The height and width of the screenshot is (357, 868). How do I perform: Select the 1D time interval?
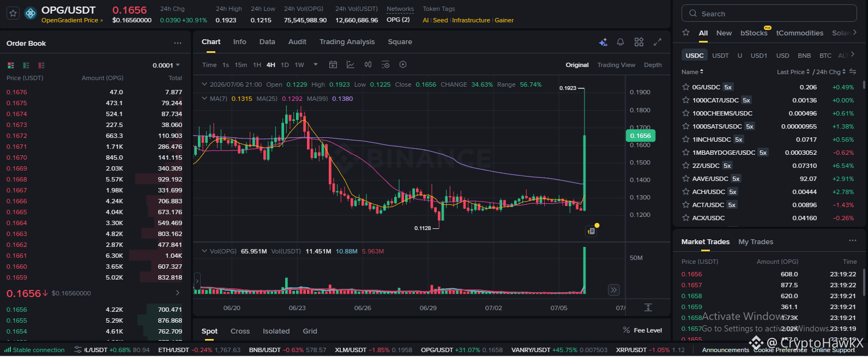point(285,65)
